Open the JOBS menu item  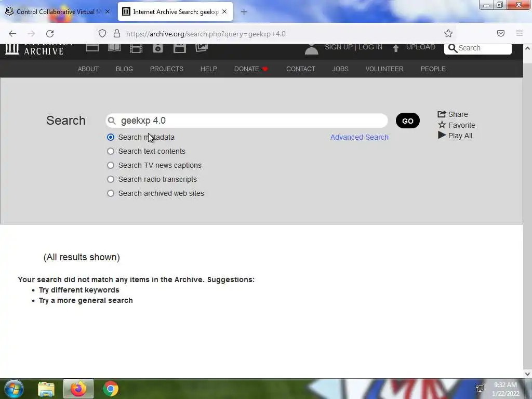tap(340, 69)
